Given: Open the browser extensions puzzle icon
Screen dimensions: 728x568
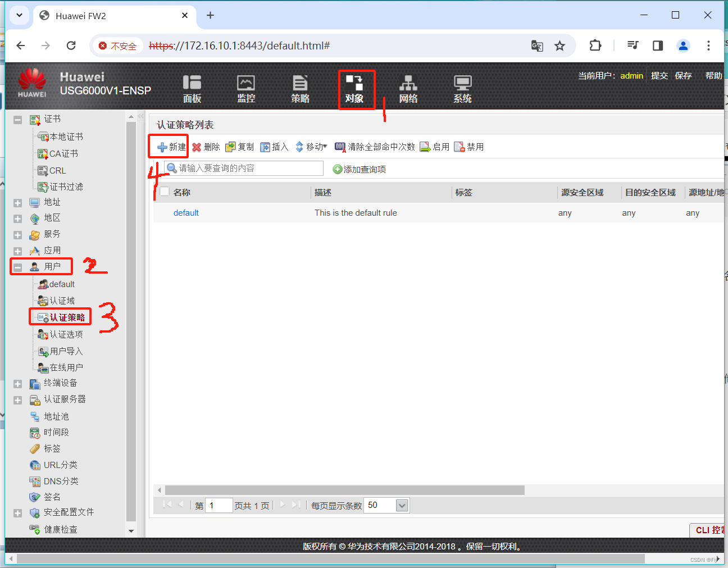Looking at the screenshot, I should tap(595, 46).
